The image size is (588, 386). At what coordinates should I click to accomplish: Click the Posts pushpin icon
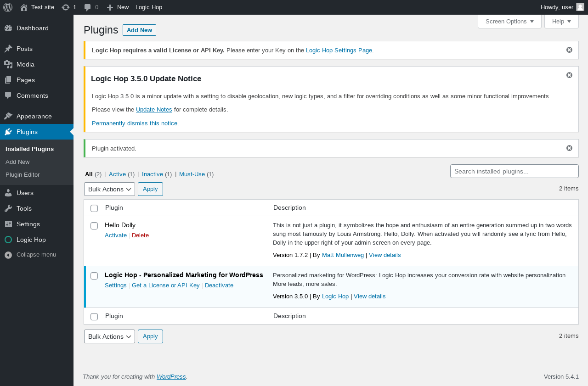coord(8,49)
